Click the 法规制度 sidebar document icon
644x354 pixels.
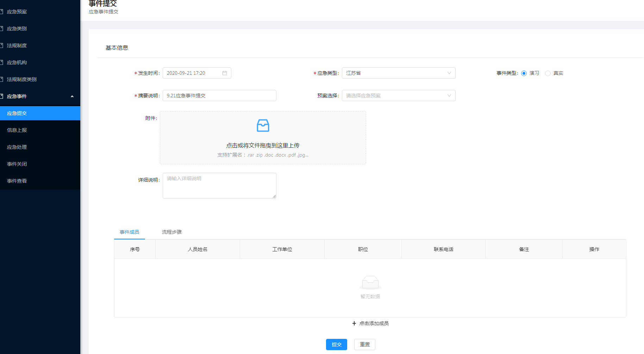point(1,45)
